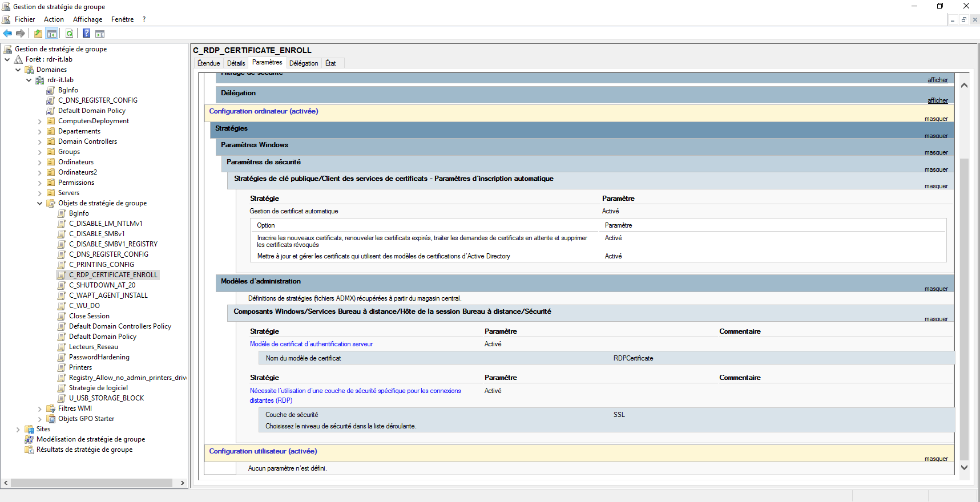Viewport: 980px width, 502px height.
Task: Toggle the show/hide action pane button
Action: click(100, 34)
